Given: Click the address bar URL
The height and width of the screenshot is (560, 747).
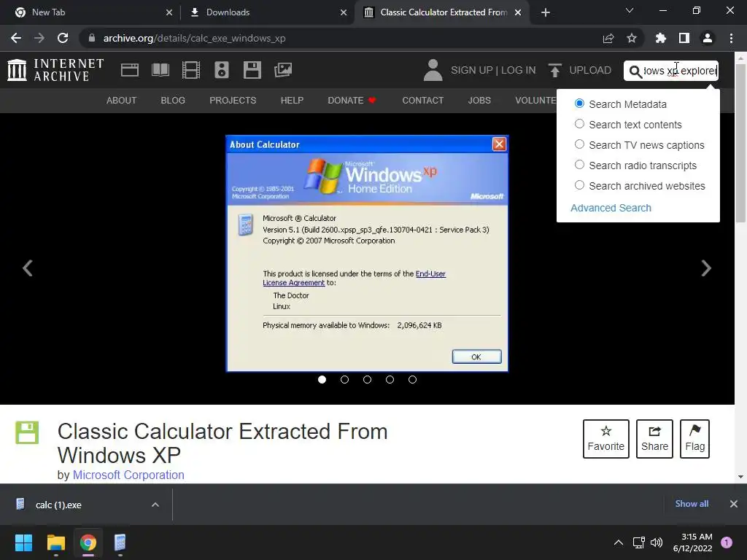Looking at the screenshot, I should [194, 38].
